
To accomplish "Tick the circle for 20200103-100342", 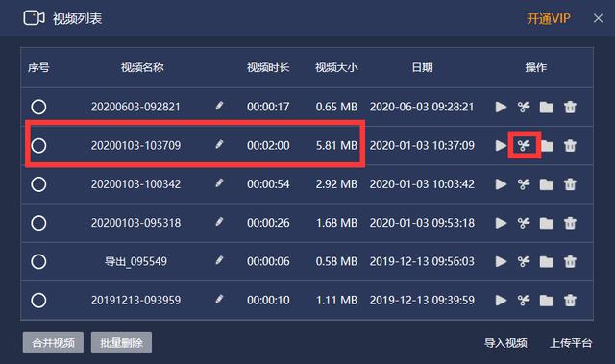I will (x=38, y=184).
